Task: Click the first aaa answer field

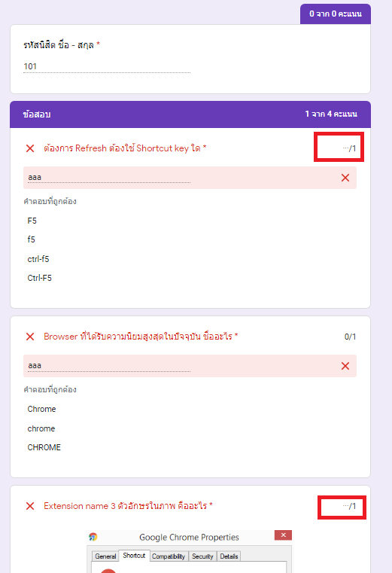Action: (107, 178)
